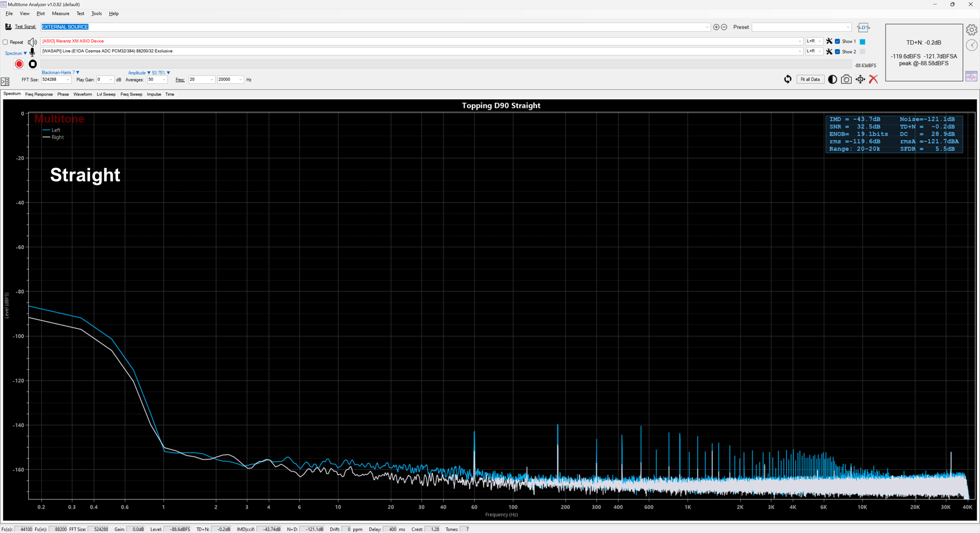
Task: Switch to the Phase tab
Action: 63,94
